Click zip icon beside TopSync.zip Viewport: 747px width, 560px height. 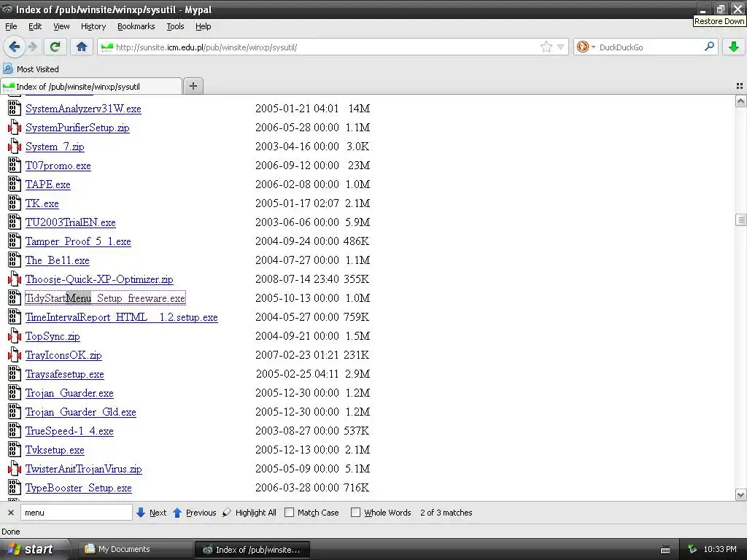15,336
